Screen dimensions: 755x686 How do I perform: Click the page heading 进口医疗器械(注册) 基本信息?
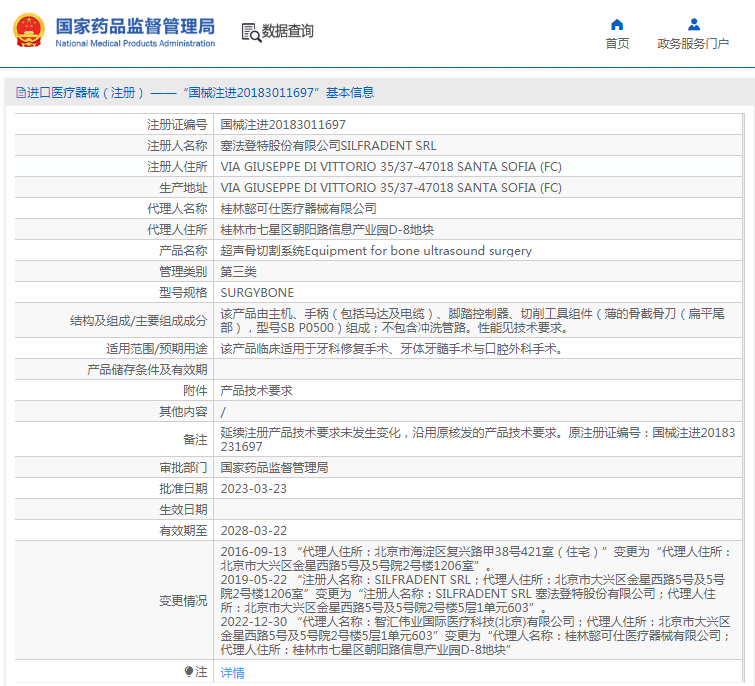point(200,92)
